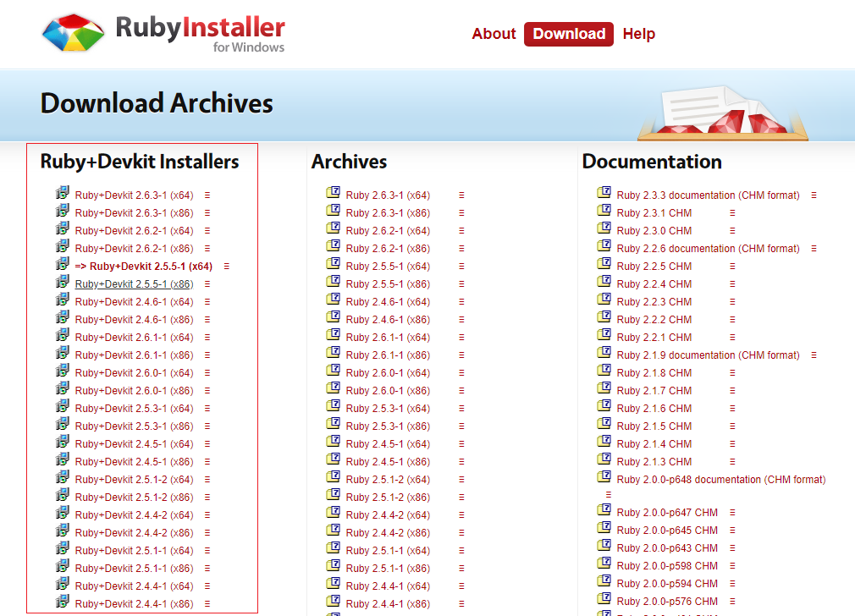This screenshot has height=616, width=855.
Task: Download Ruby+Devkit 2.5.1-2 (x86)
Action: click(134, 498)
